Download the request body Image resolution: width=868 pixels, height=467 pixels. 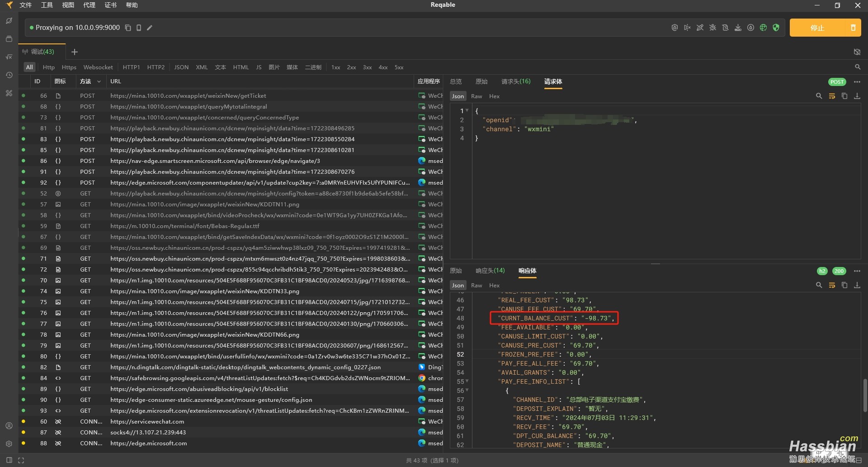pos(857,96)
